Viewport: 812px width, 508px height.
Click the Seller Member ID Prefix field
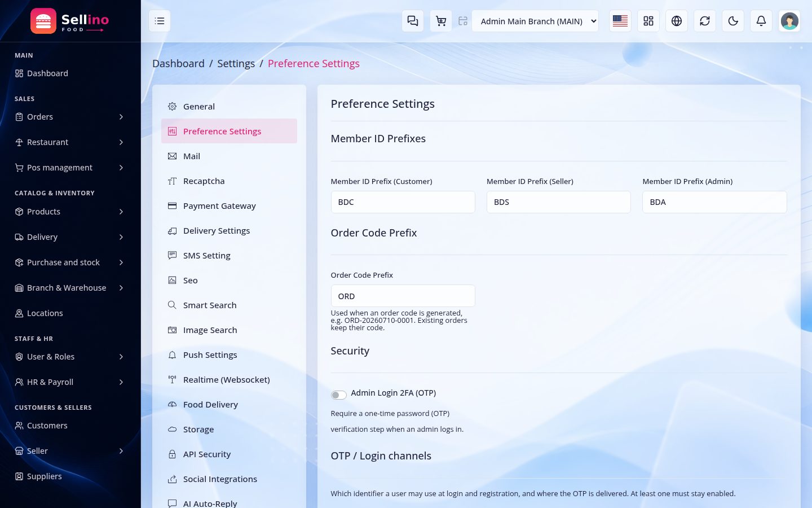(x=559, y=202)
